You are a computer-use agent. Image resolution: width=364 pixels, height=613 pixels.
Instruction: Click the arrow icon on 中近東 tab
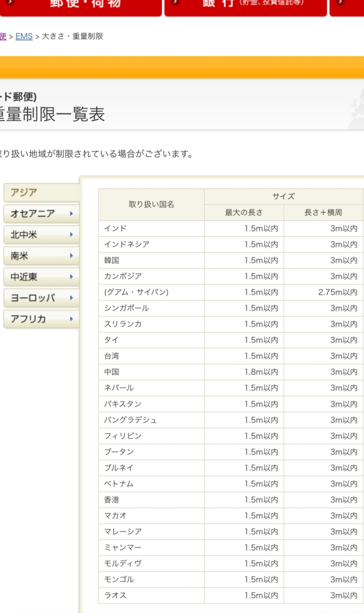(x=72, y=277)
